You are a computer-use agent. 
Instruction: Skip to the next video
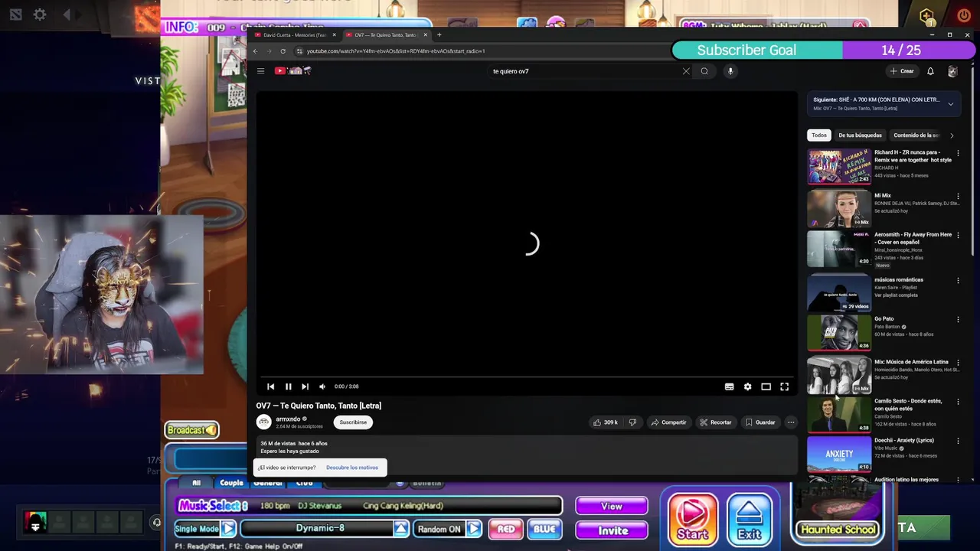305,386
